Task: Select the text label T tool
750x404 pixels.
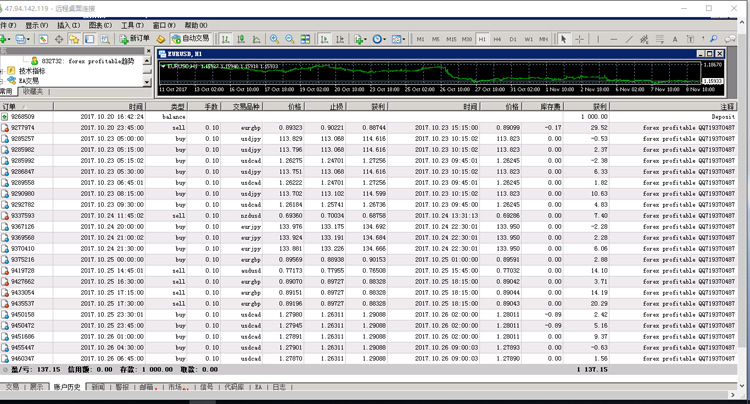Action: 690,39
